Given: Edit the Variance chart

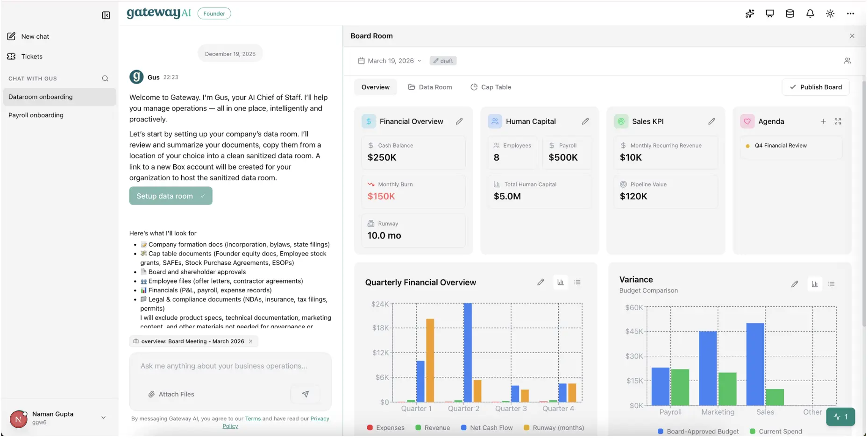Looking at the screenshot, I should click(795, 284).
